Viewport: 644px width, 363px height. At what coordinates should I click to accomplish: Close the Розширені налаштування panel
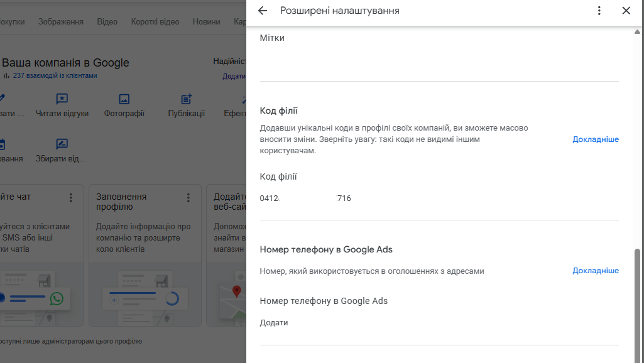tap(626, 11)
